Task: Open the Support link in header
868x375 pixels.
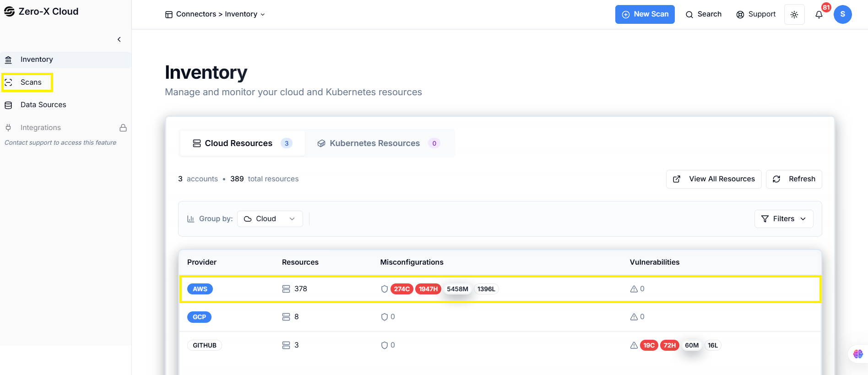Action: pyautogui.click(x=756, y=14)
